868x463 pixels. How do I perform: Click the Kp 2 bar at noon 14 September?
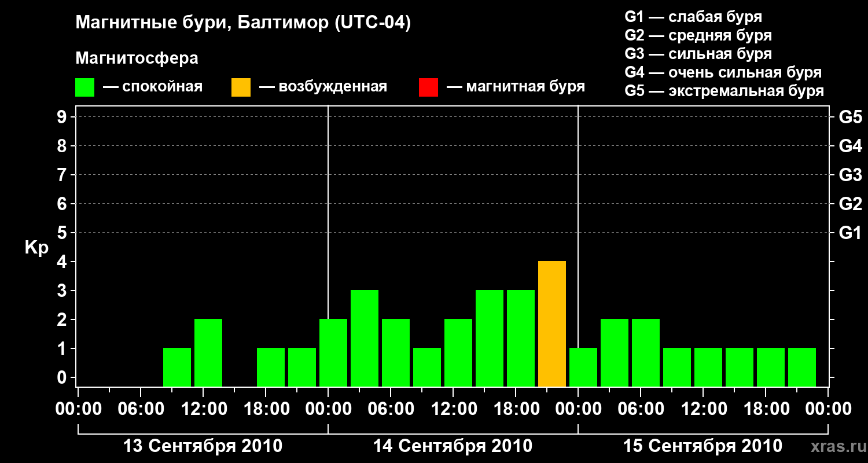(458, 353)
